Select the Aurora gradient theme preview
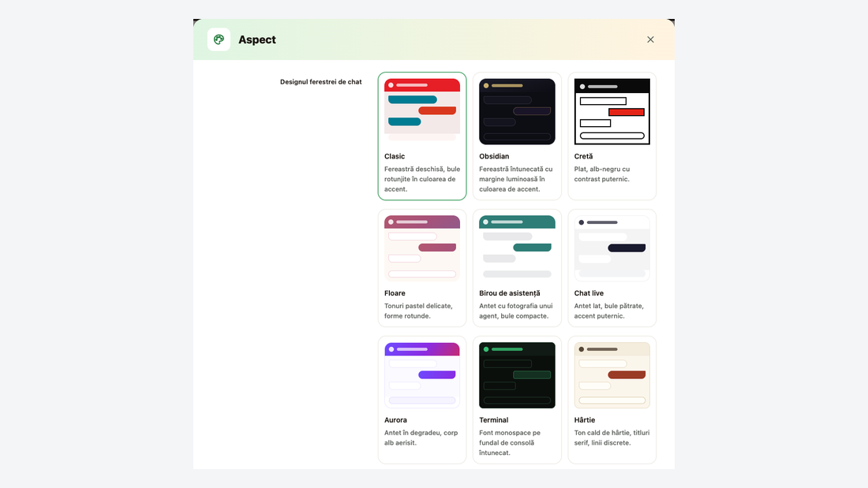Image resolution: width=868 pixels, height=488 pixels. tap(422, 375)
